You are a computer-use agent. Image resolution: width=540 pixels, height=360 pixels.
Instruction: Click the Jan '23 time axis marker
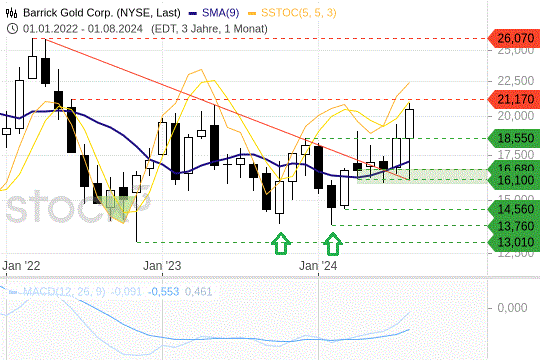(x=162, y=266)
